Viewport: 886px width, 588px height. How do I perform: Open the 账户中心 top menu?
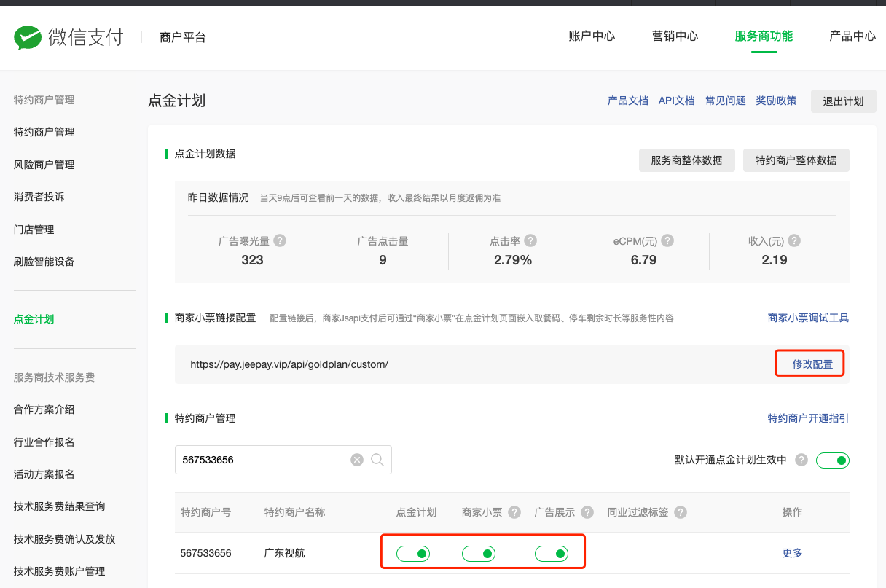coord(592,36)
